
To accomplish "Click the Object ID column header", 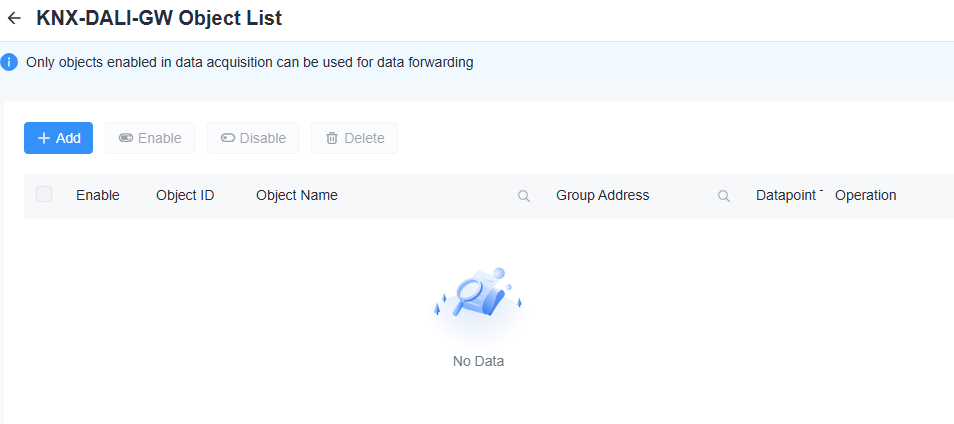I will (185, 195).
